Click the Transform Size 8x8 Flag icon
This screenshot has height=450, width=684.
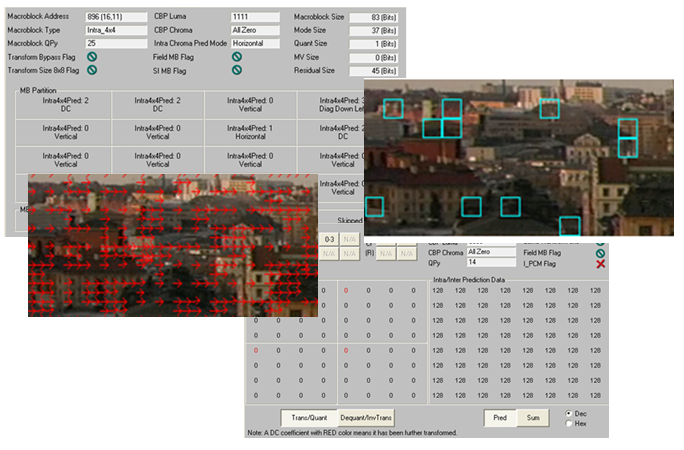pos(91,70)
